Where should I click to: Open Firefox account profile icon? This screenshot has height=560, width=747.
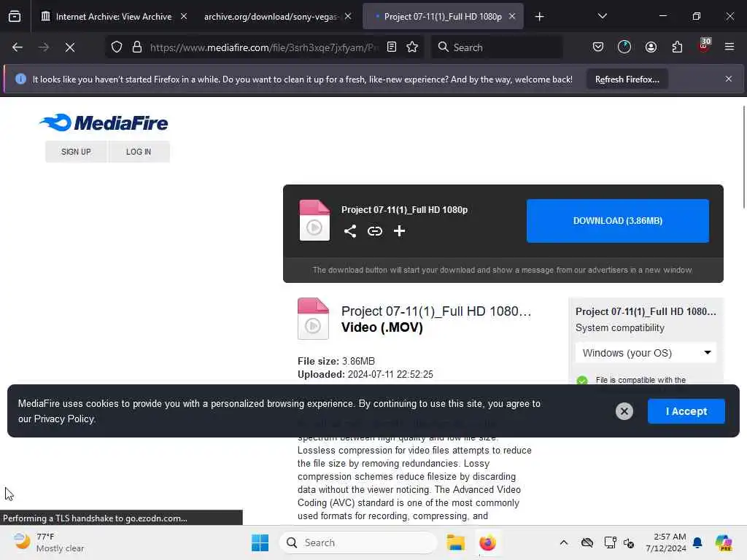click(x=651, y=47)
